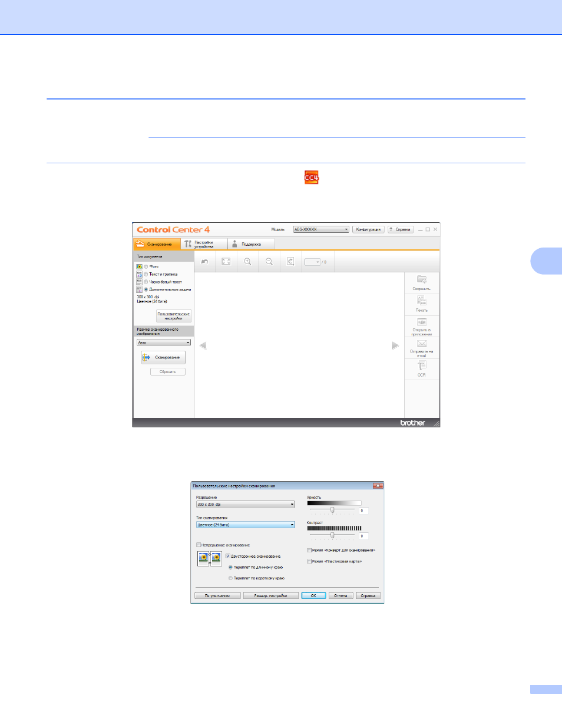Switch to the Поддержка tab
The height and width of the screenshot is (728, 562).
250,244
